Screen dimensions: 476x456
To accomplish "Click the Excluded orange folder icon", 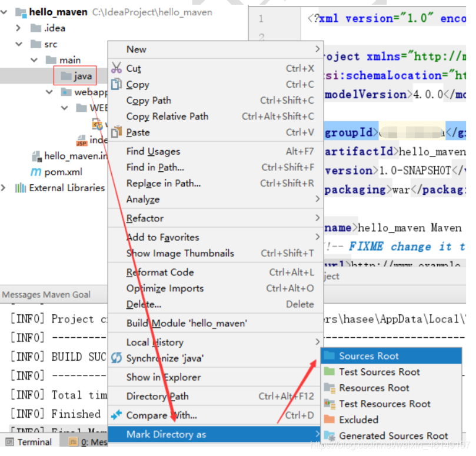I will (329, 420).
